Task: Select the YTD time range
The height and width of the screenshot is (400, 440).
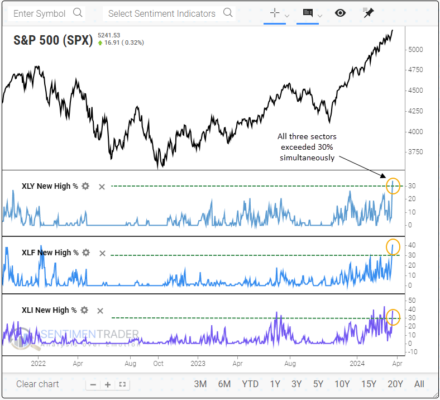Action: pyautogui.click(x=250, y=384)
